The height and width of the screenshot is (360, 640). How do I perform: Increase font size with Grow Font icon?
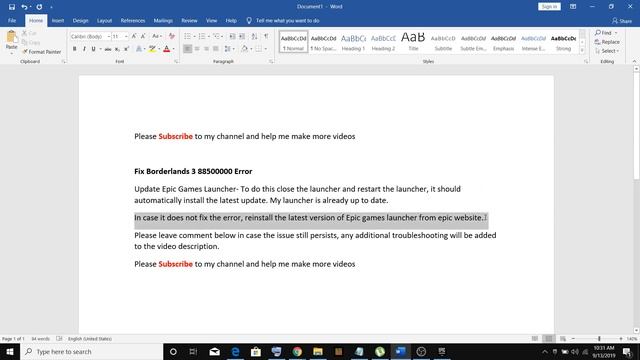134,36
